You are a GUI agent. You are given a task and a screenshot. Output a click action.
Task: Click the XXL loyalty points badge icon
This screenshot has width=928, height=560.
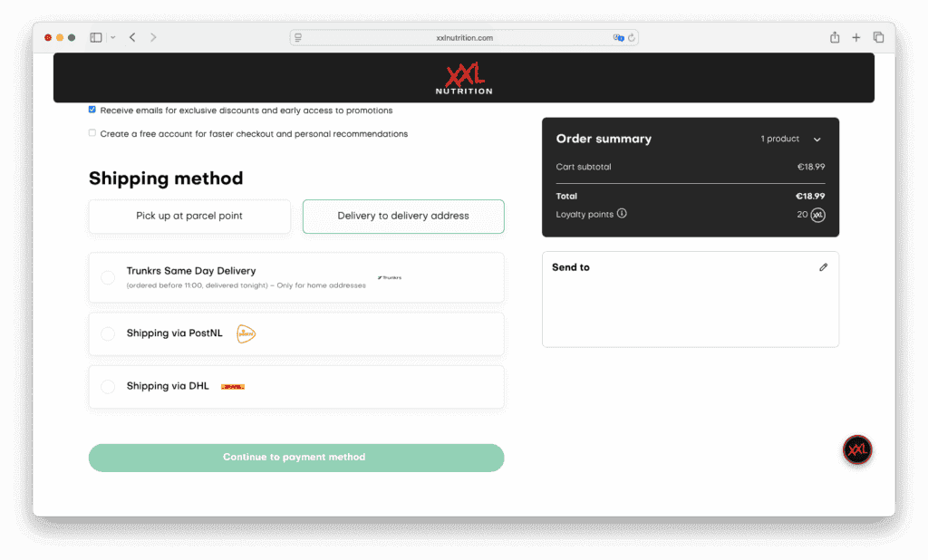(x=818, y=215)
